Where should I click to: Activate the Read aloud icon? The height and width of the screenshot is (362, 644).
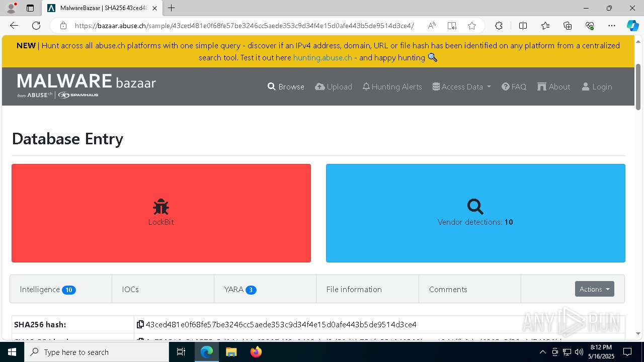pos(432,26)
